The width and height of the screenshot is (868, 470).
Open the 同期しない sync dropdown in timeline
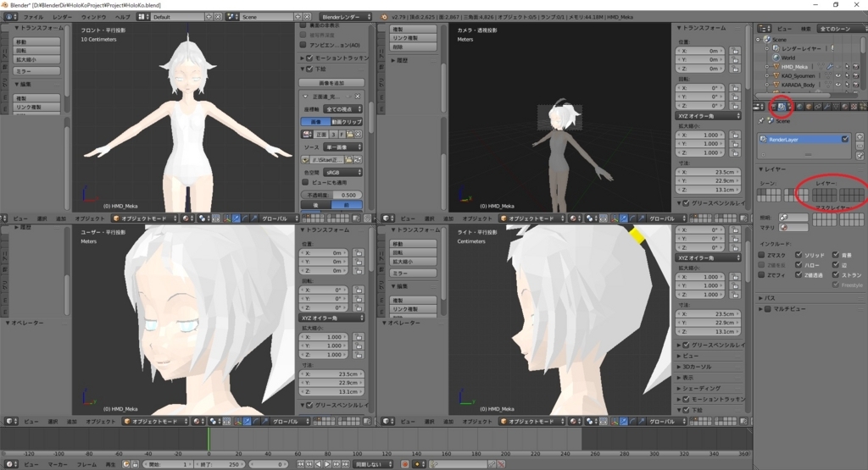pyautogui.click(x=374, y=464)
